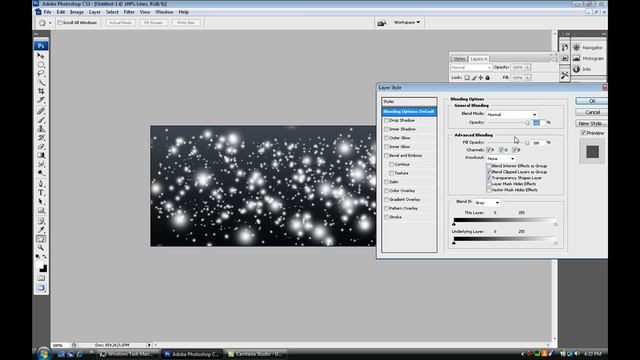Select the Elliptical Marquee tool
This screenshot has width=640, height=360.
(41, 64)
